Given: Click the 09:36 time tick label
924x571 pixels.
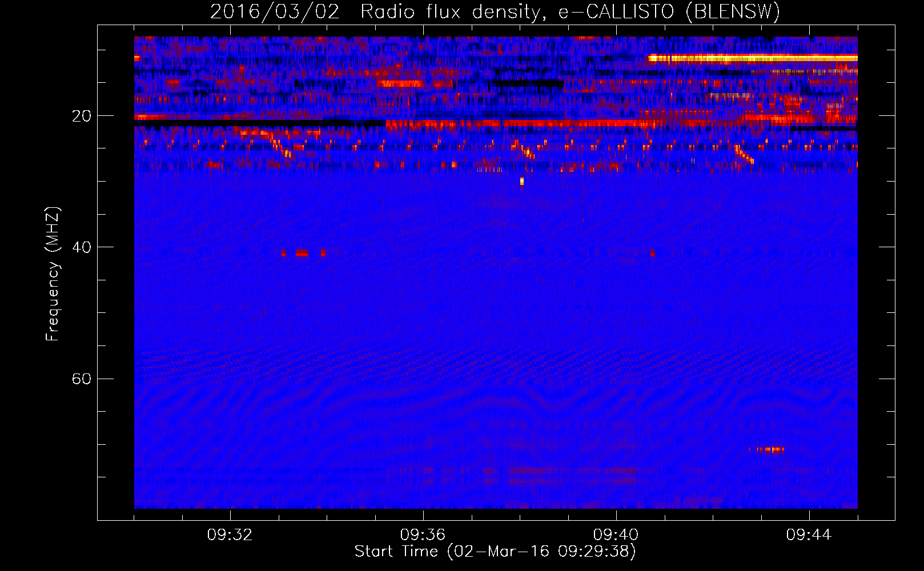Looking at the screenshot, I should (x=423, y=535).
